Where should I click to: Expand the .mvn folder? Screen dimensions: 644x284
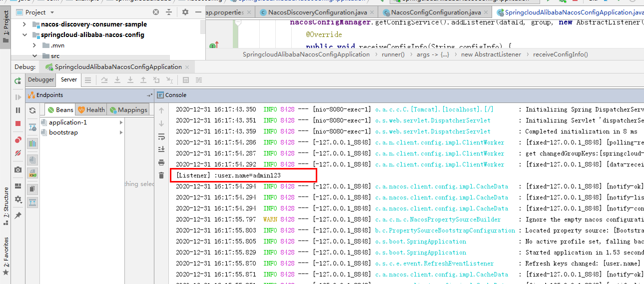tap(35, 45)
